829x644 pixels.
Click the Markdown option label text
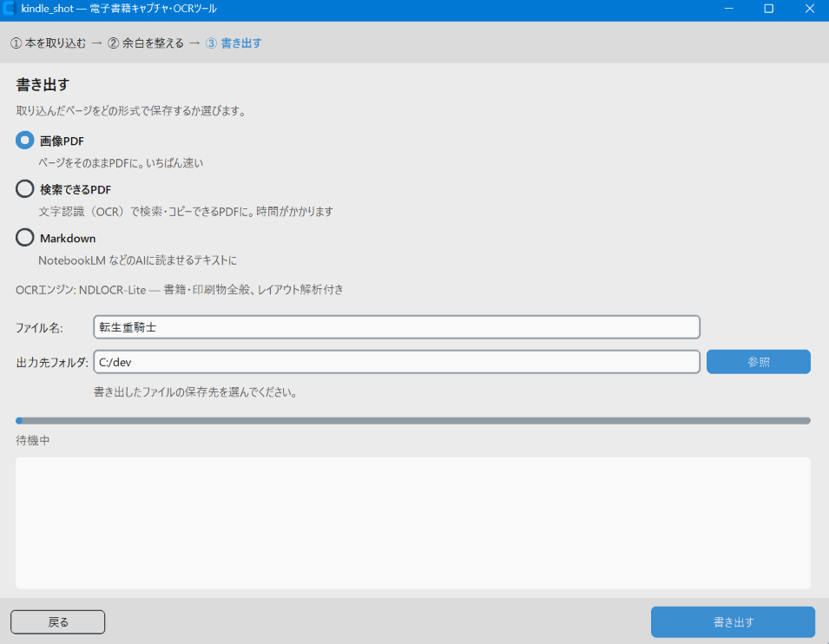pos(68,239)
